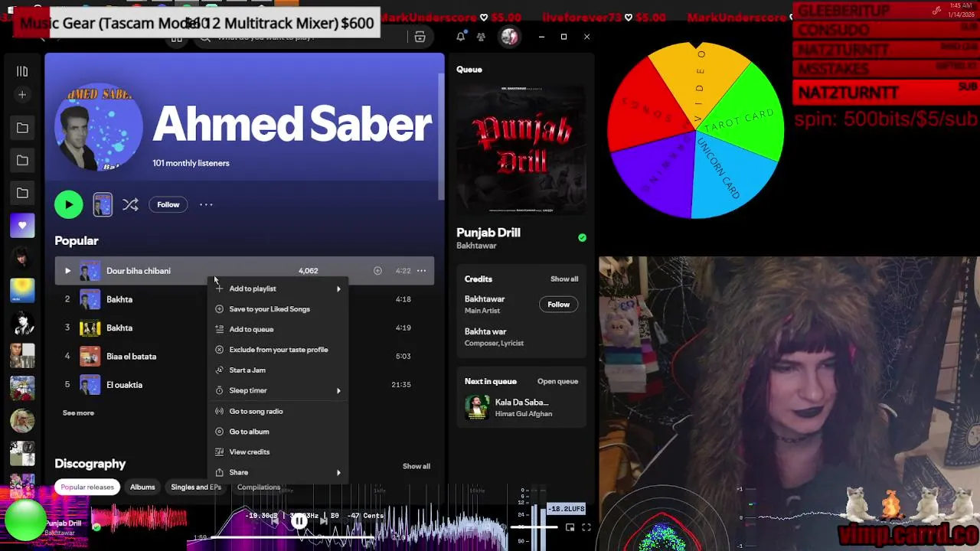Open Your Library sidebar icon

pos(22,71)
